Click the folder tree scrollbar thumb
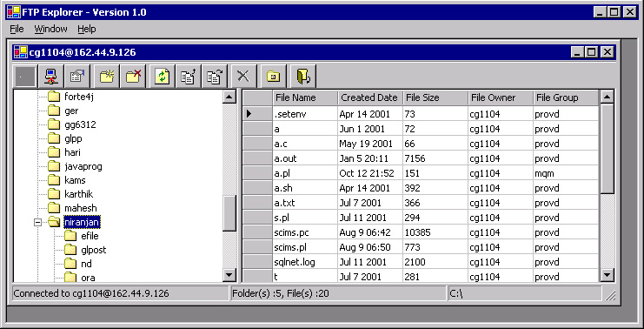 [x=229, y=213]
